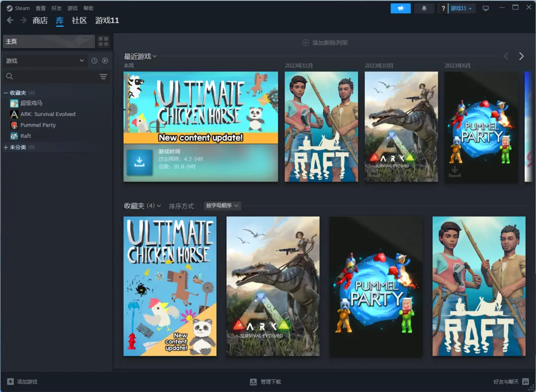Switch library to grid collections view
The image size is (536, 392).
103,41
